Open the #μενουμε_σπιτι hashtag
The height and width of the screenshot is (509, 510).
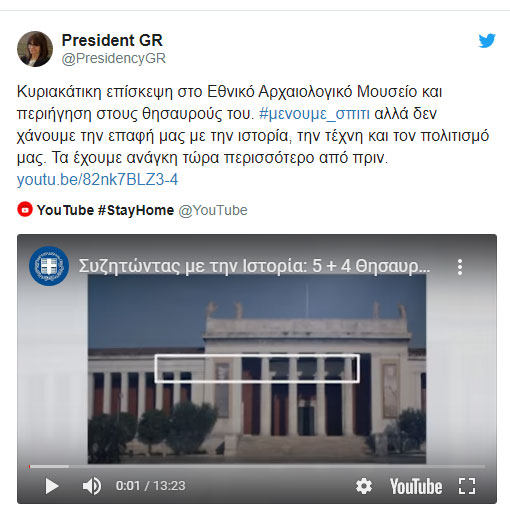(x=314, y=114)
